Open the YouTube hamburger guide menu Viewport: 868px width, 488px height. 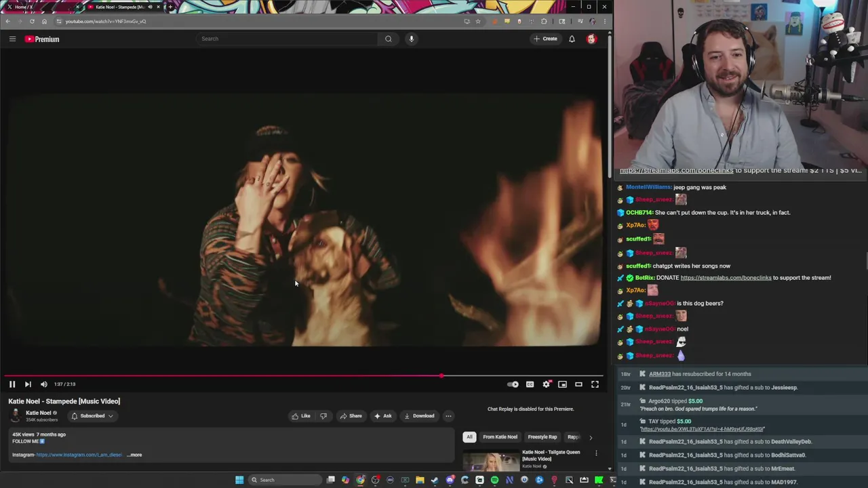12,39
